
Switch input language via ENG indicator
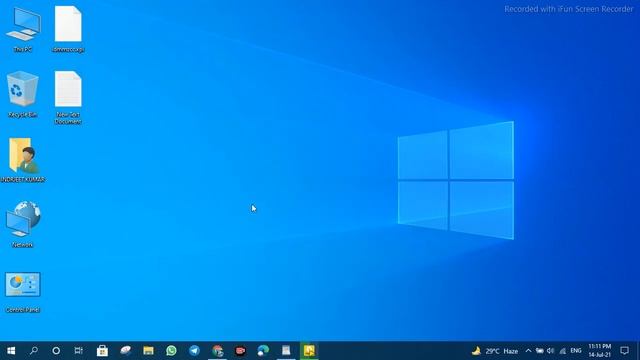[x=576, y=351]
